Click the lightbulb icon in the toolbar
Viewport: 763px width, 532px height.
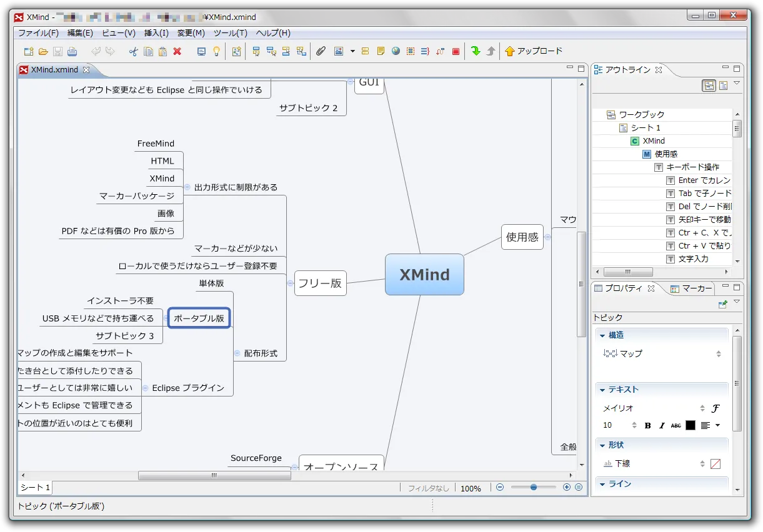click(x=216, y=51)
